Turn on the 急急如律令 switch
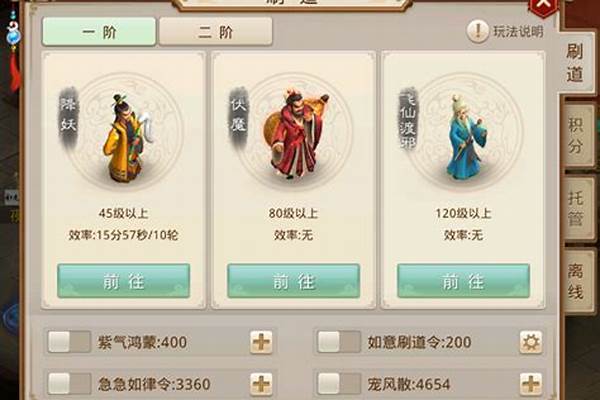The height and width of the screenshot is (400, 600). point(69,384)
